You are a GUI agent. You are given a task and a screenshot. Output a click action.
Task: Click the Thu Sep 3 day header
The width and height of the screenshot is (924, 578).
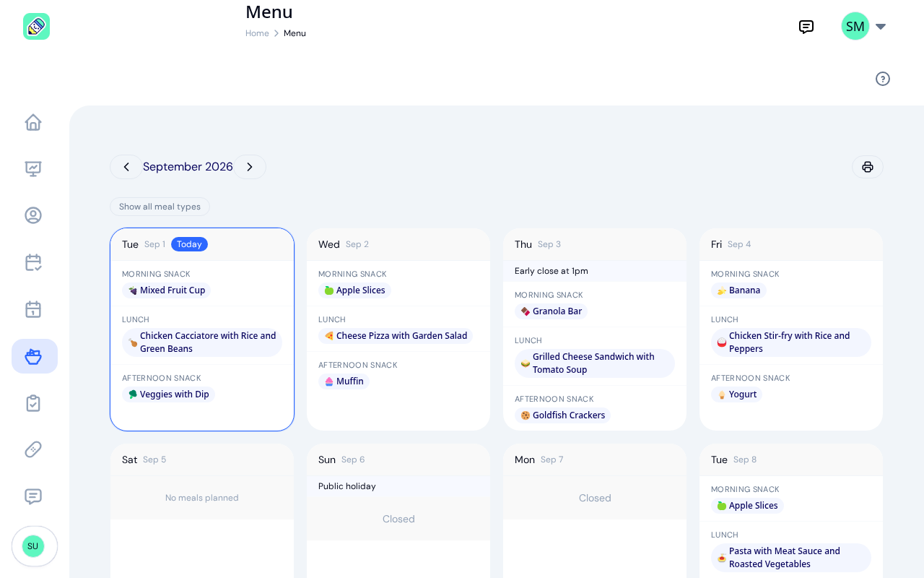tap(595, 244)
